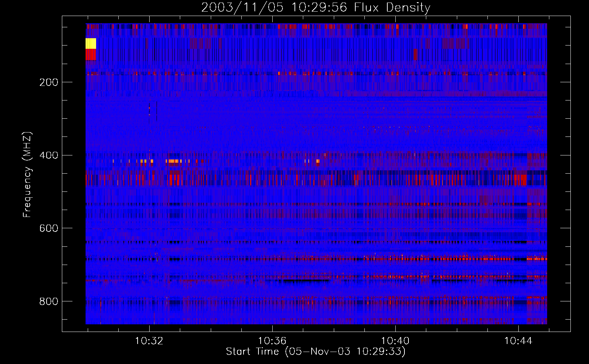The width and height of the screenshot is (589, 364).
Task: Click the plot title '2003/11/05 10:29:56 Flux Density'
Action: pos(316,7)
